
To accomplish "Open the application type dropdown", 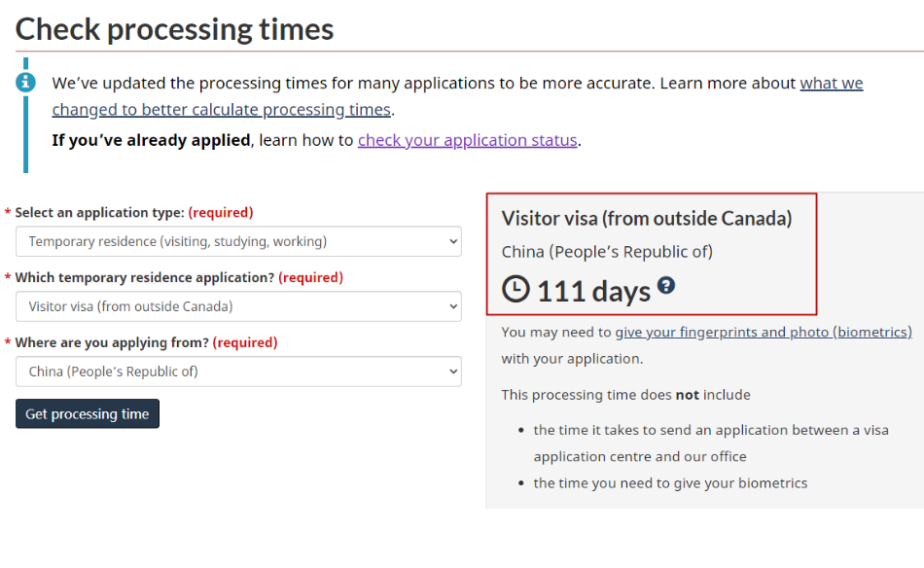I will pyautogui.click(x=238, y=241).
